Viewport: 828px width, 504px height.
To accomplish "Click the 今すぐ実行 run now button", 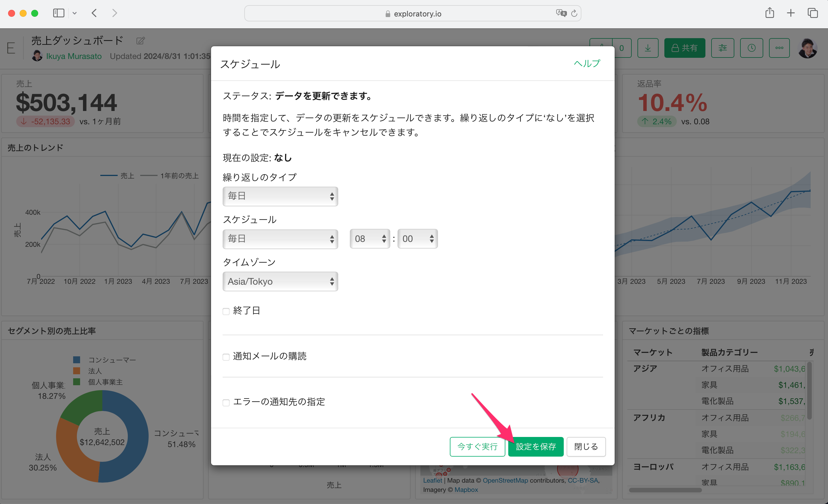I will (477, 446).
